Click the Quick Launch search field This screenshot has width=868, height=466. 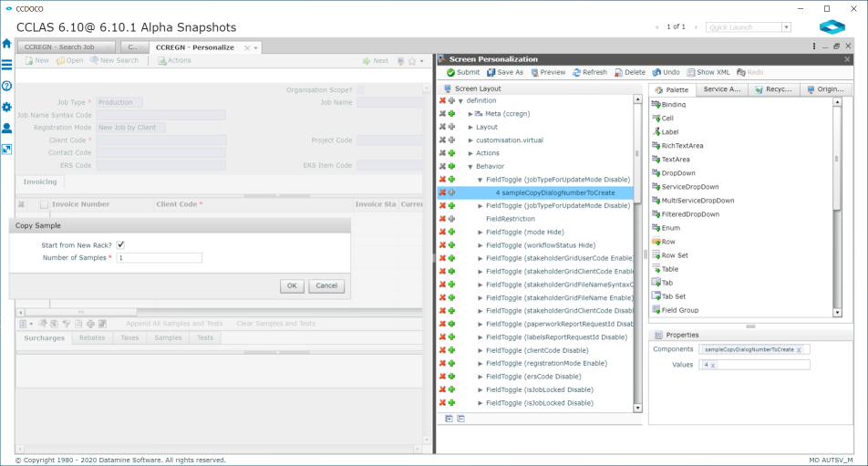coord(744,27)
